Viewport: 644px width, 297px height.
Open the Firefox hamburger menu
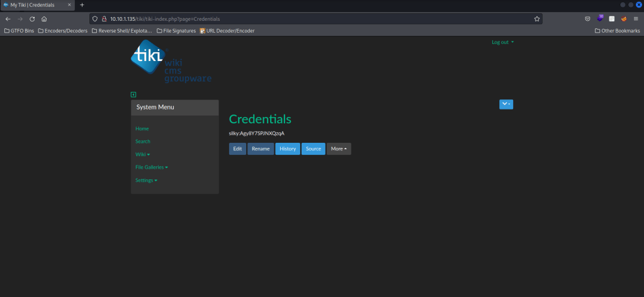pos(636,19)
